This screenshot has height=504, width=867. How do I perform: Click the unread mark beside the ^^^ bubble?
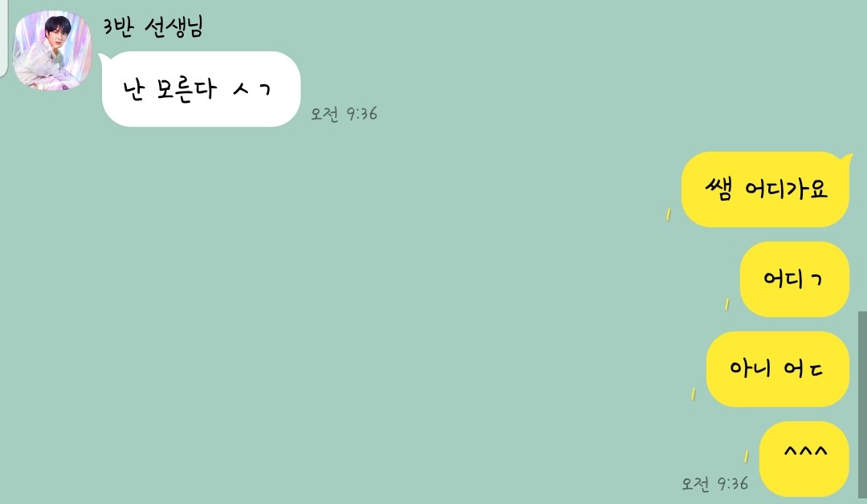pyautogui.click(x=746, y=457)
